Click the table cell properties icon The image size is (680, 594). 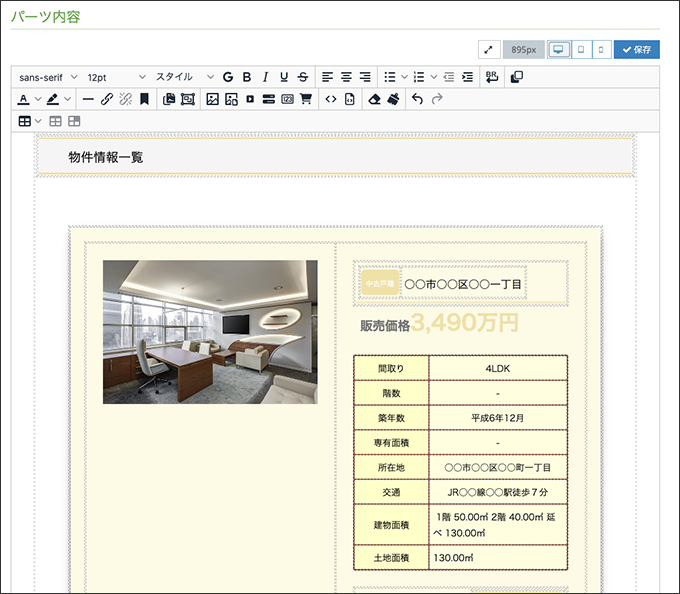[x=74, y=121]
